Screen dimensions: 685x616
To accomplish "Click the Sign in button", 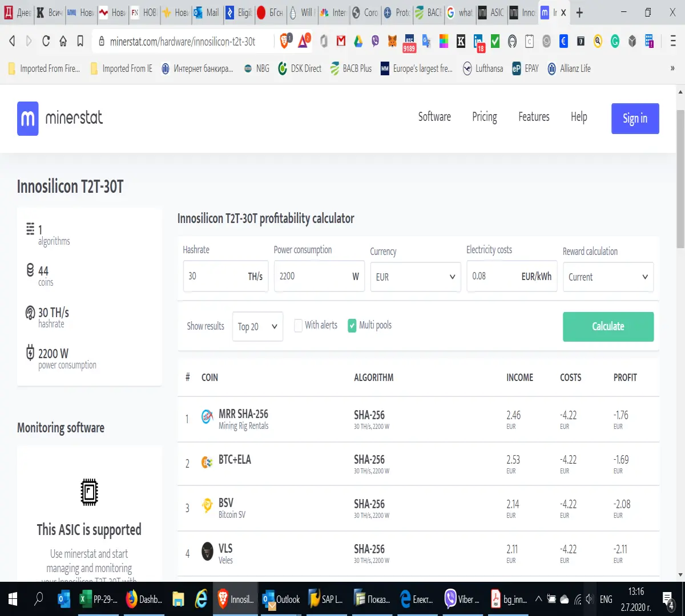I will point(635,119).
